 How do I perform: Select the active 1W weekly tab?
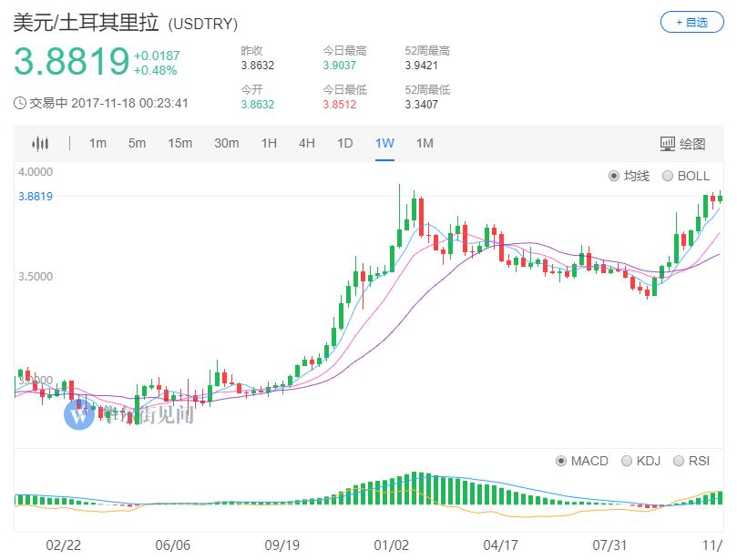click(384, 143)
